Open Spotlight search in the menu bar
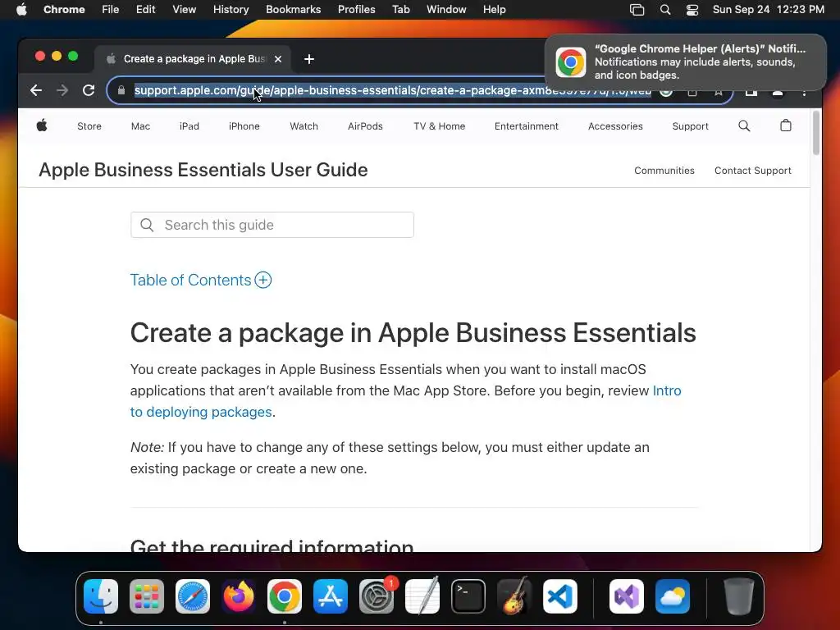Viewport: 840px width, 630px height. [664, 10]
